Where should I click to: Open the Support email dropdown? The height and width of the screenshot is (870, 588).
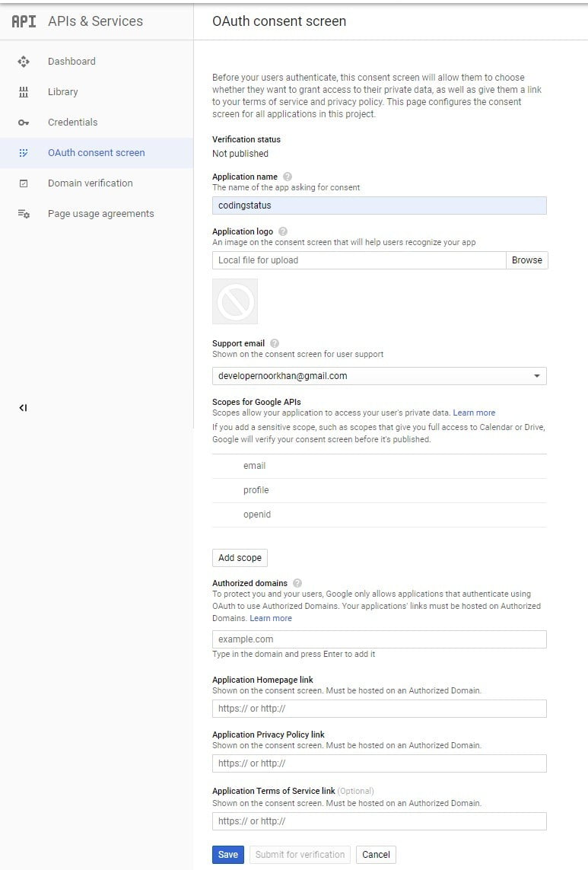537,375
